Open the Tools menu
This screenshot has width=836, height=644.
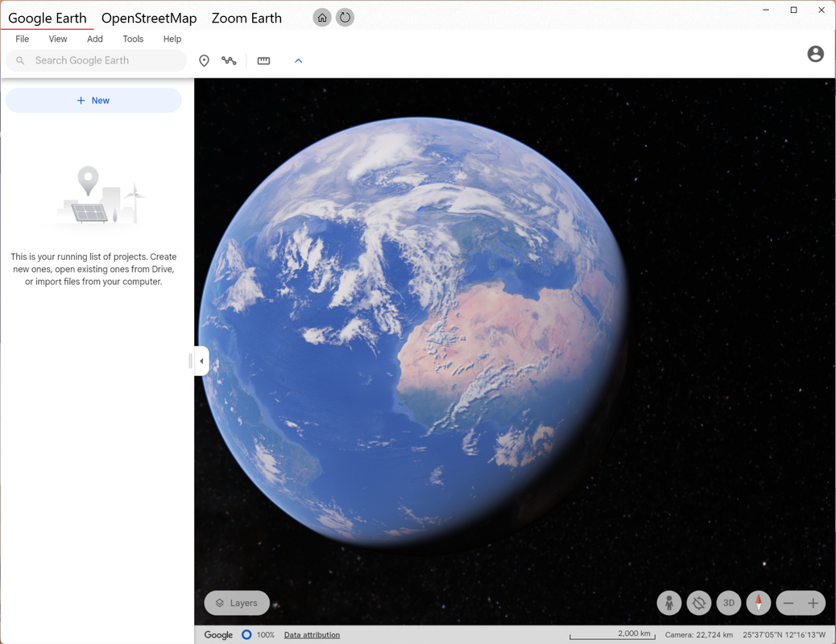133,39
